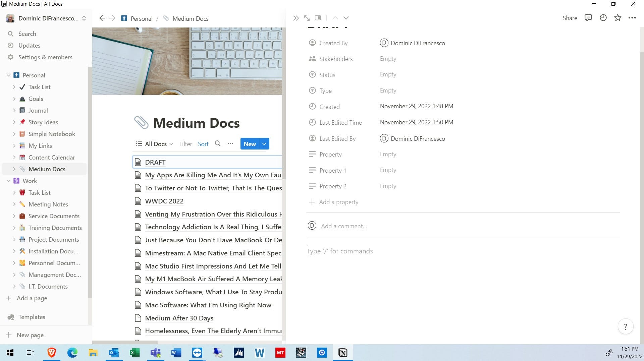
Task: Open Outlook from the taskbar
Action: click(114, 353)
